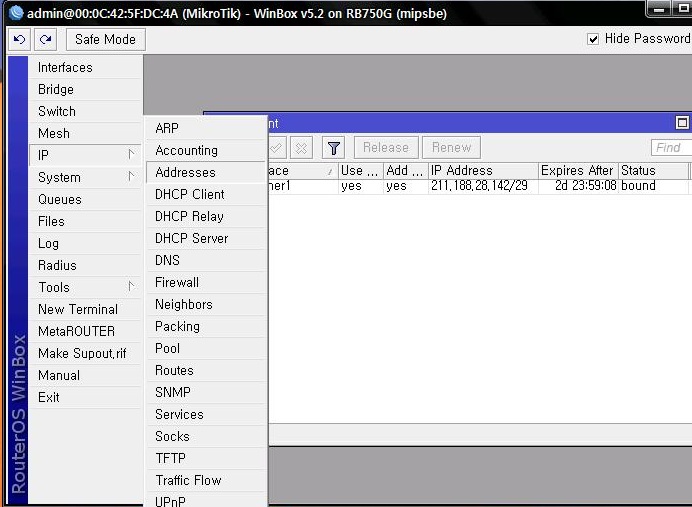
Task: Click the filter funnel icon
Action: click(x=334, y=148)
